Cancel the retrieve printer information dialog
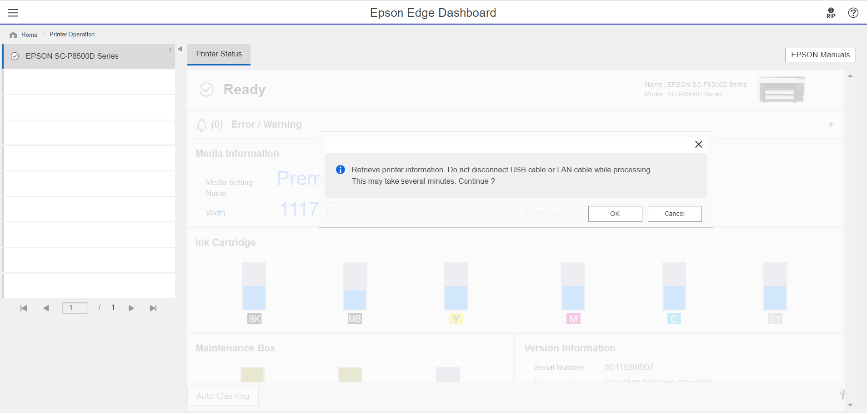The width and height of the screenshot is (868, 414). [x=675, y=214]
